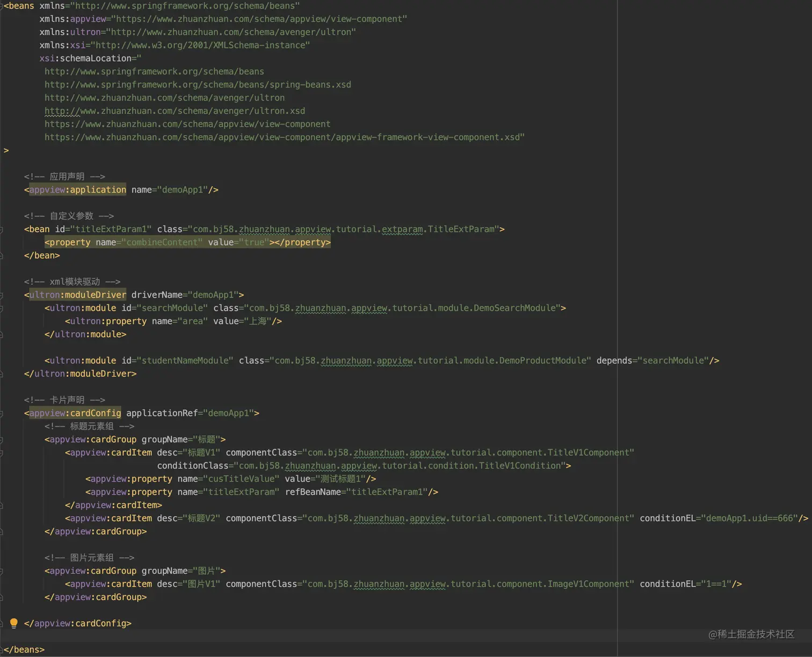
Task: Click the comment 标题元素组
Action: point(90,426)
